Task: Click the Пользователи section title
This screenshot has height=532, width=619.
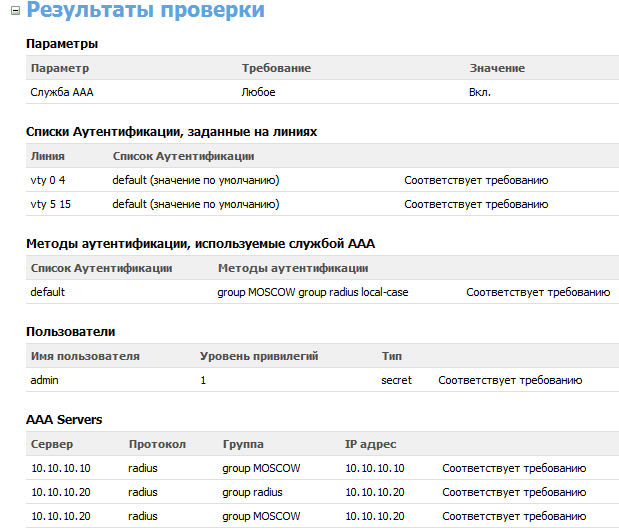Action: 69,331
